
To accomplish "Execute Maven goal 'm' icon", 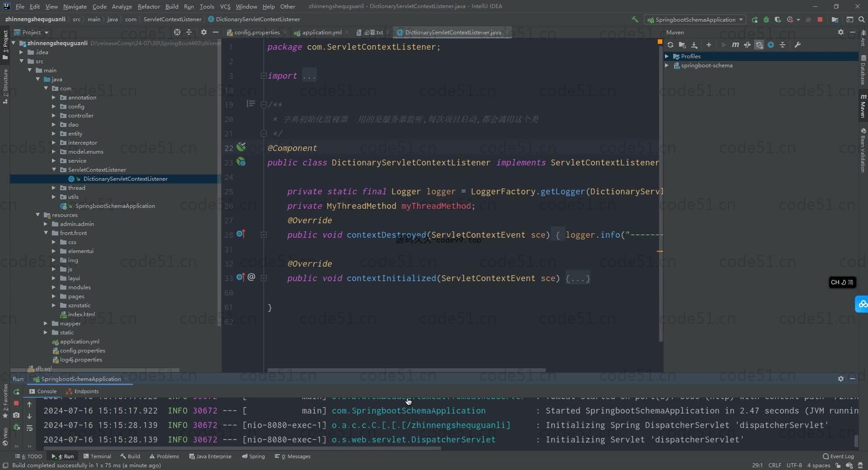I will [736, 45].
